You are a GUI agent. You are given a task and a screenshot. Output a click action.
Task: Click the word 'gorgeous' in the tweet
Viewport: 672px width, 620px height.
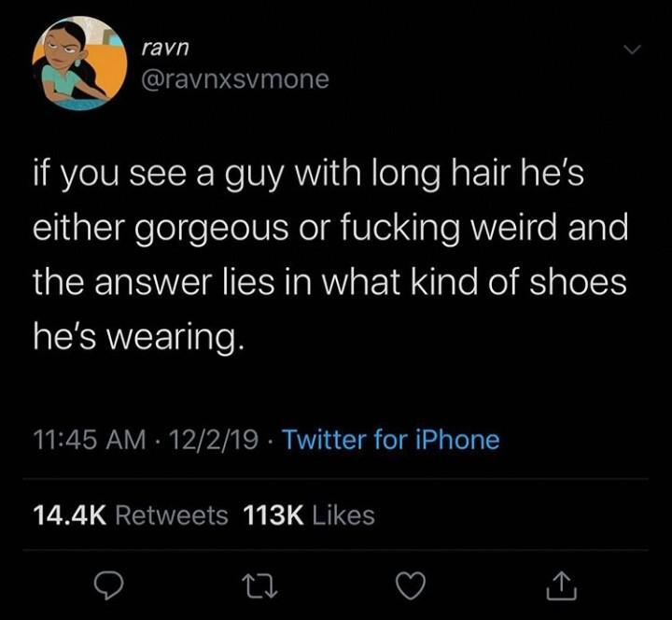click(x=212, y=230)
